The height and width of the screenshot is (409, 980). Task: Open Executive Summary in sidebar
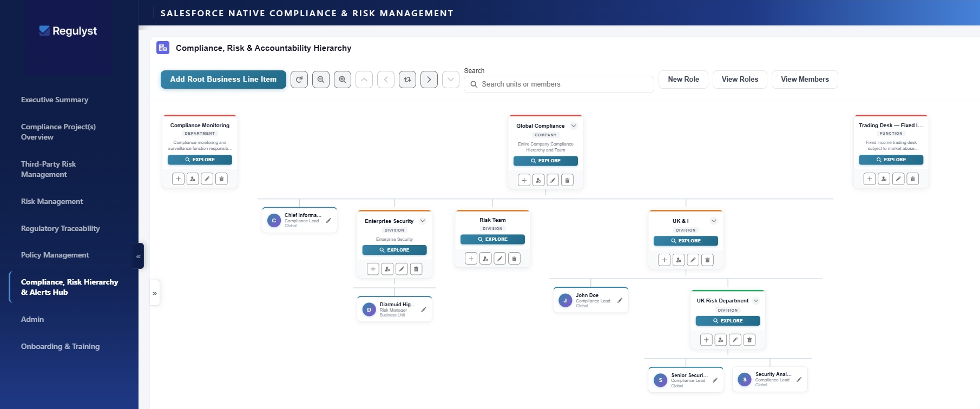tap(55, 100)
